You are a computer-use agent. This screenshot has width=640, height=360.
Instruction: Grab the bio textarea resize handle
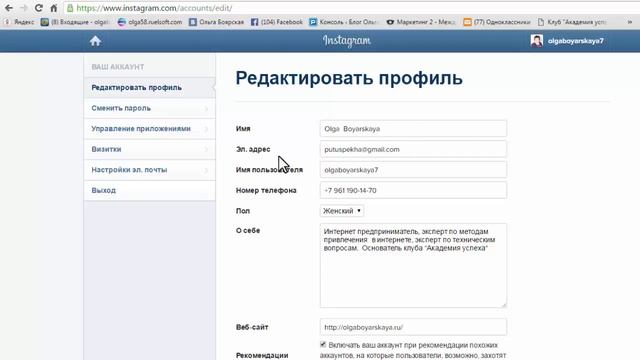(x=504, y=304)
